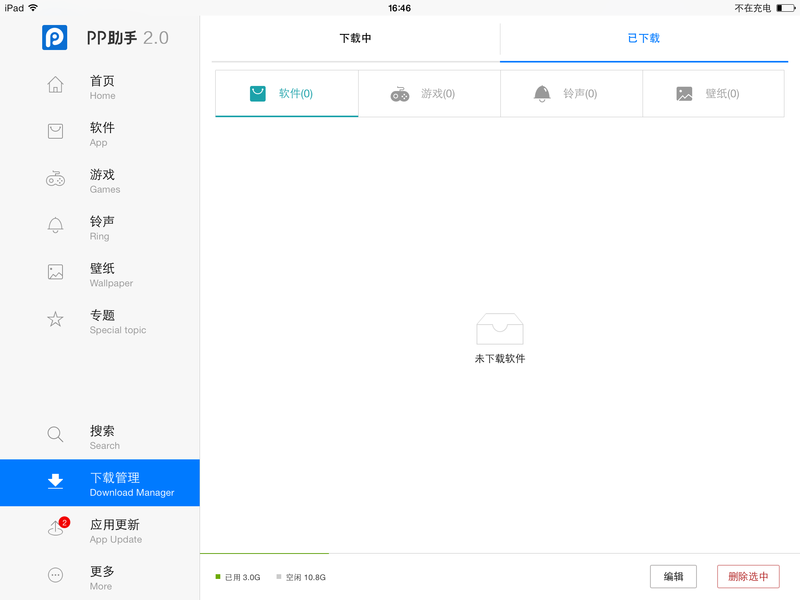
Task: Click bell icon in 铃声(0) tab
Action: click(x=542, y=93)
